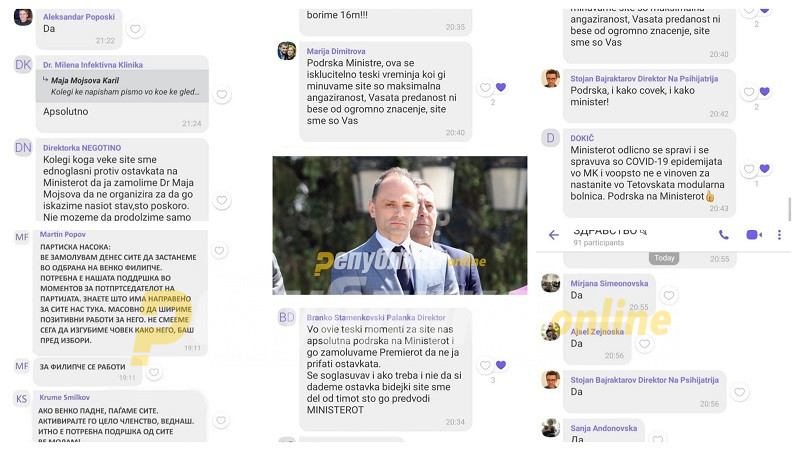Start a voice call with the phone icon
Image resolution: width=800 pixels, height=451 pixels.
pyautogui.click(x=723, y=235)
